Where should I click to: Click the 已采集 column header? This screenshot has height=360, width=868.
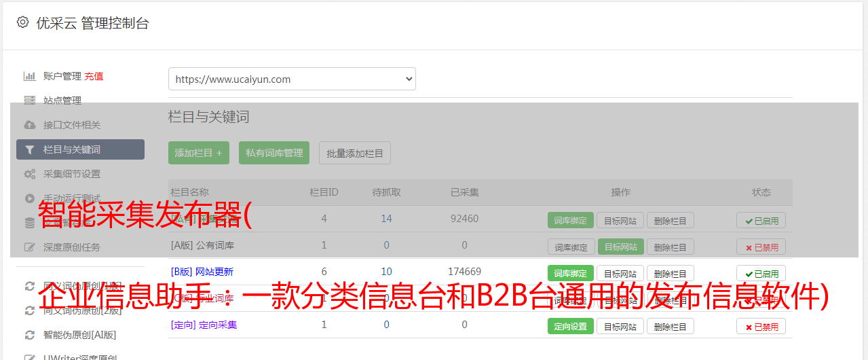pyautogui.click(x=465, y=192)
